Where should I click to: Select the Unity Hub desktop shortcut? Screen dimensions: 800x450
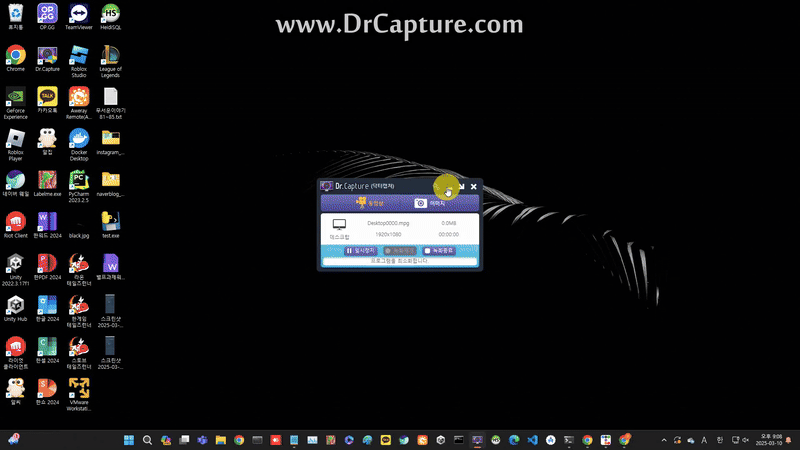(16, 309)
